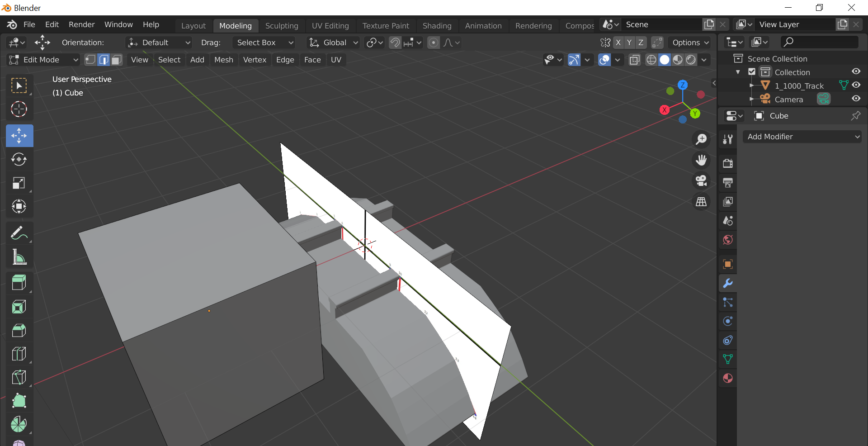Uncheck the Collection checkbox in outliner
The image size is (868, 446).
752,72
